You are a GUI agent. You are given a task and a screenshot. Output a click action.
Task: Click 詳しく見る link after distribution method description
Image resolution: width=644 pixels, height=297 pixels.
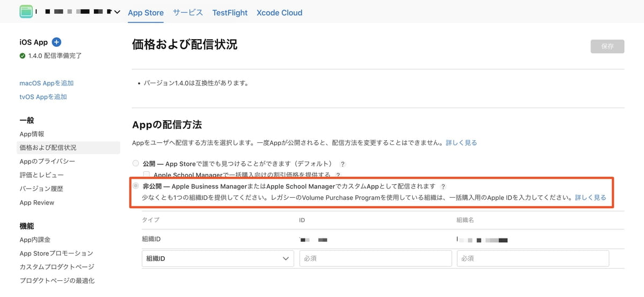point(462,142)
